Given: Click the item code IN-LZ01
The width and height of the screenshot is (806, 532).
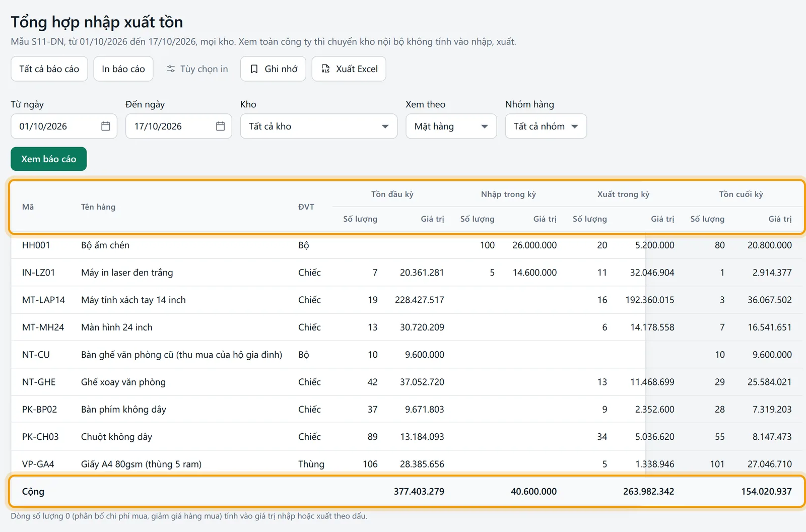Looking at the screenshot, I should tap(38, 273).
